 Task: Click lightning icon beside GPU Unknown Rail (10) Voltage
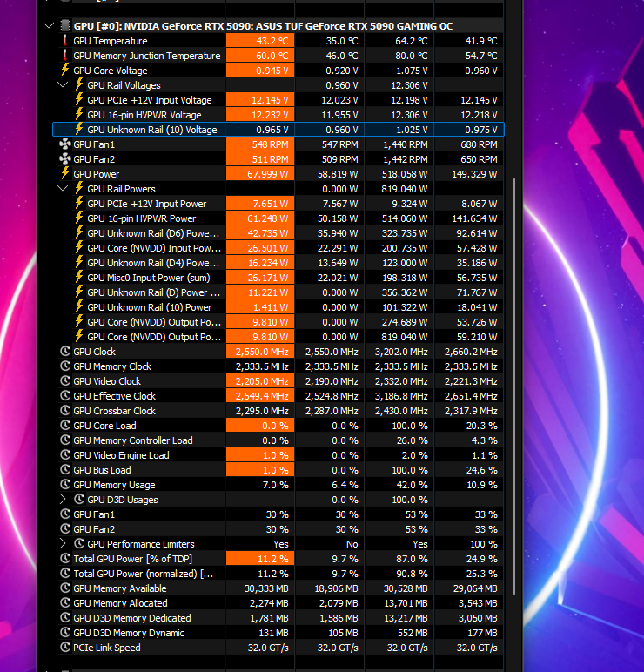point(79,130)
